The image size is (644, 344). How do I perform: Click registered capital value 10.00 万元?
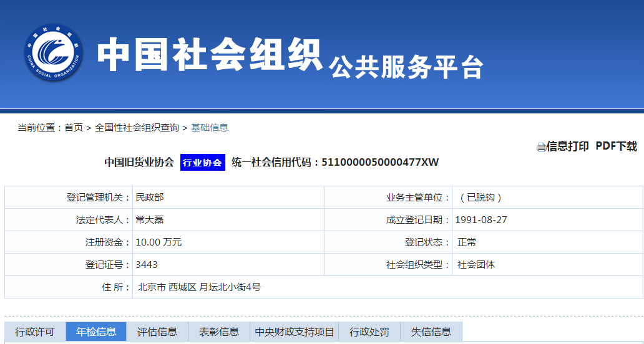point(159,242)
